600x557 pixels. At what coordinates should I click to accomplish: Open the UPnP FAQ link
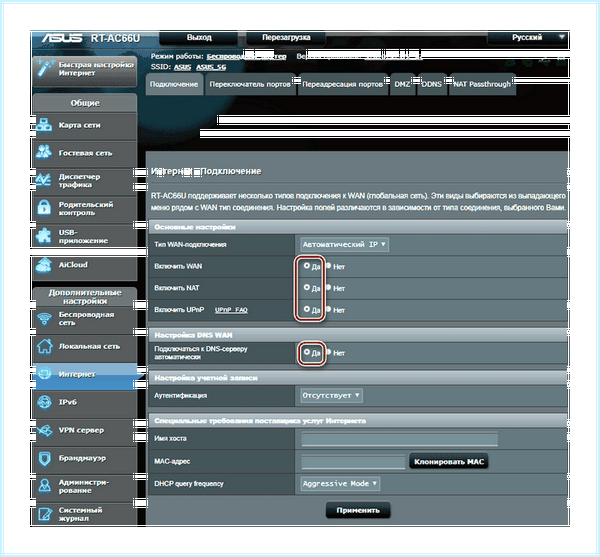tap(231, 310)
